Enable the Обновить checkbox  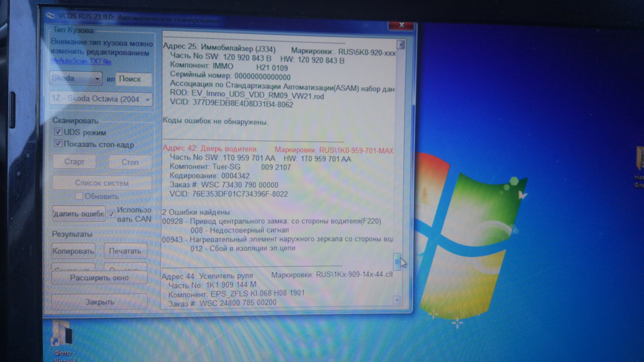pos(79,196)
